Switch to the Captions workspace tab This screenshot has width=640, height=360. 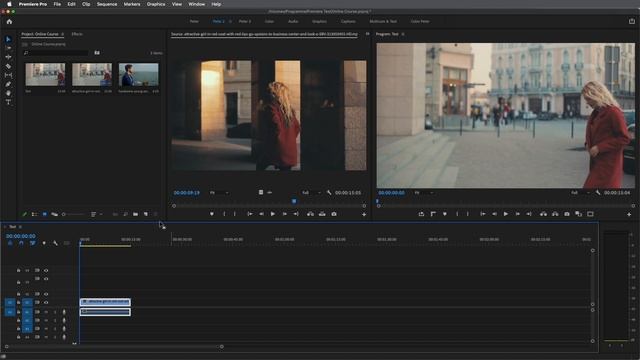pos(348,21)
